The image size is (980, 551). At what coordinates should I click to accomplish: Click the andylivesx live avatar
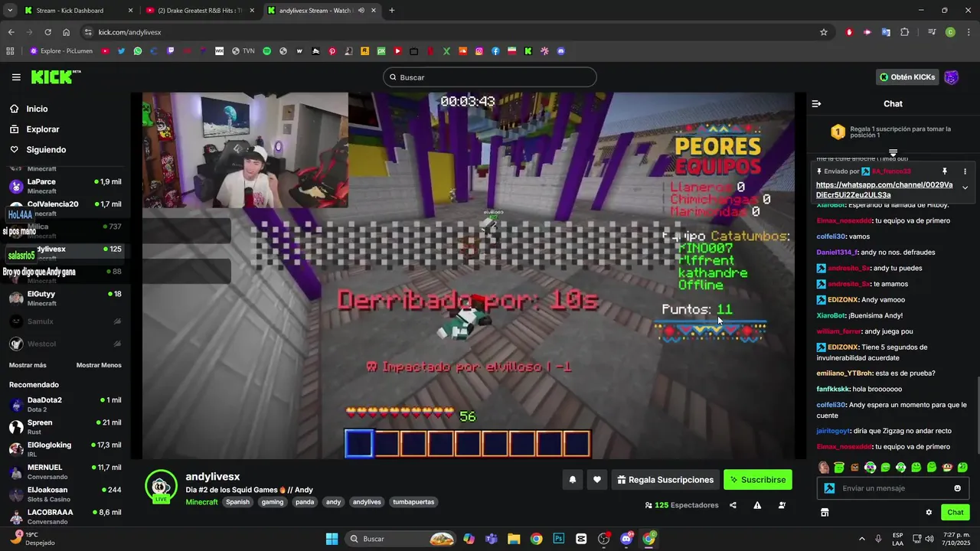161,487
